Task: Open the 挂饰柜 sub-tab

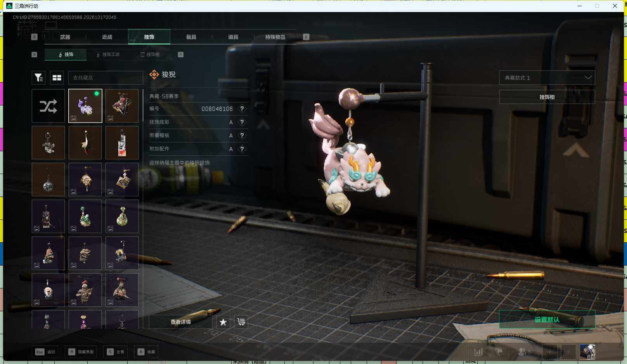Action: pos(150,55)
